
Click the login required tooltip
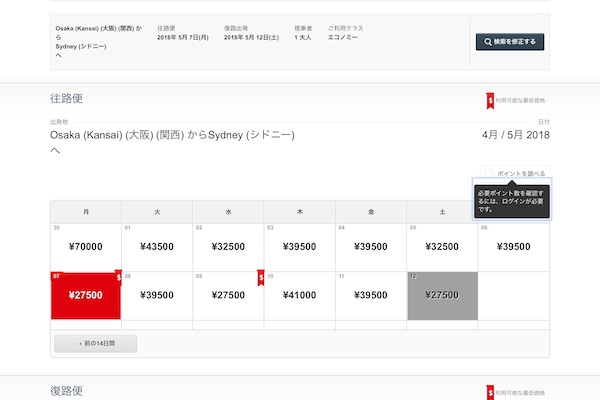click(x=512, y=201)
